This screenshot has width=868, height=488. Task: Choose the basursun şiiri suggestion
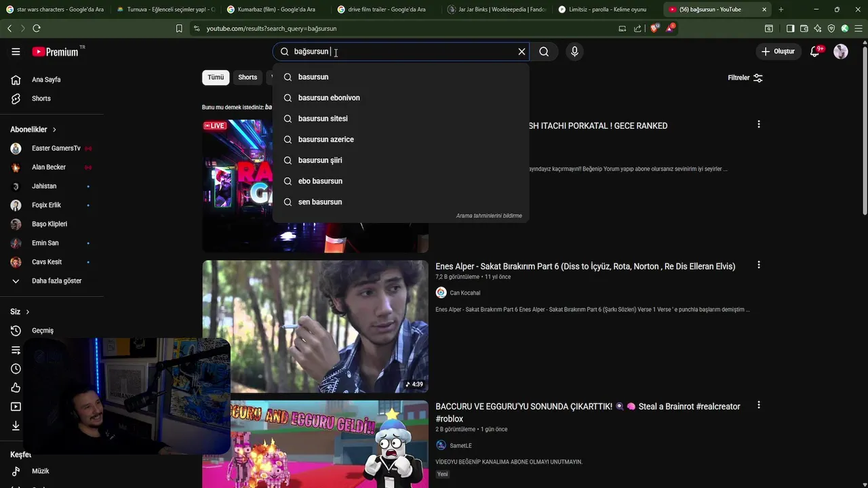pos(401,161)
